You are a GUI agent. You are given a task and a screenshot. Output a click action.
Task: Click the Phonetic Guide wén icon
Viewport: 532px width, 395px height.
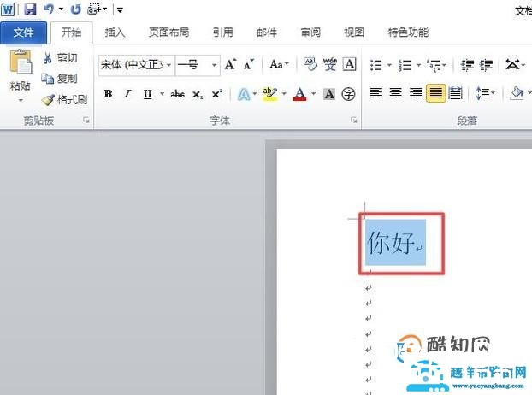(x=330, y=64)
